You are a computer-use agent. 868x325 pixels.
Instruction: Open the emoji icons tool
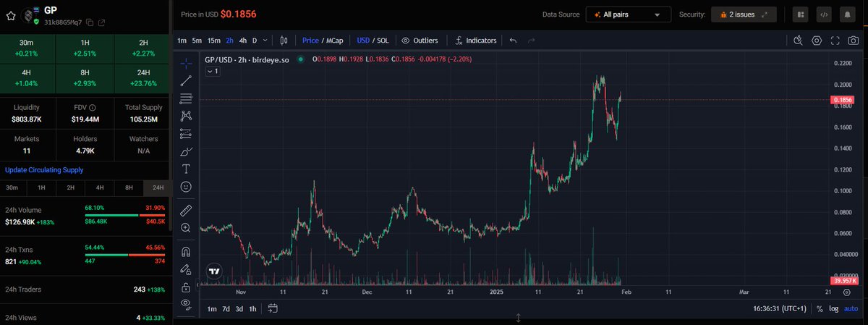tap(186, 187)
